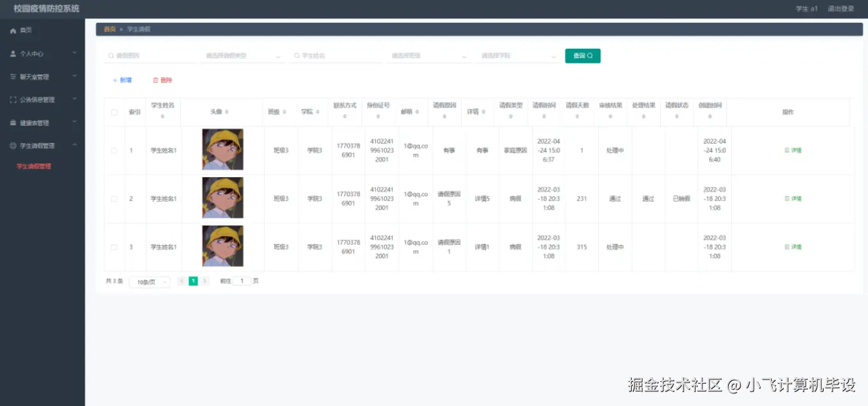The height and width of the screenshot is (406, 868).
Task: Open 详情 action for row 3
Action: click(792, 247)
